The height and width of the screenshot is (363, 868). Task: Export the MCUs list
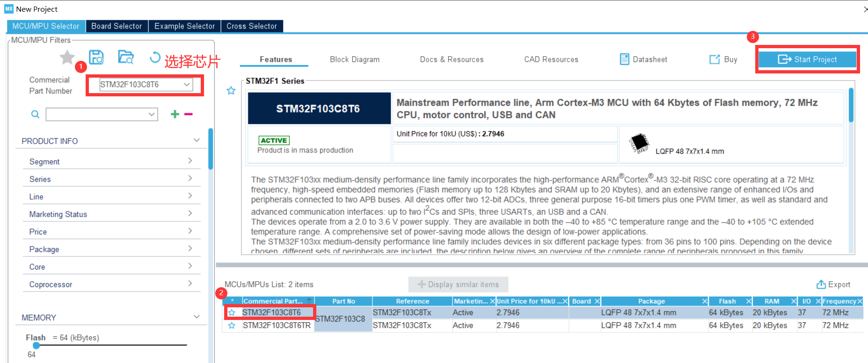point(833,284)
